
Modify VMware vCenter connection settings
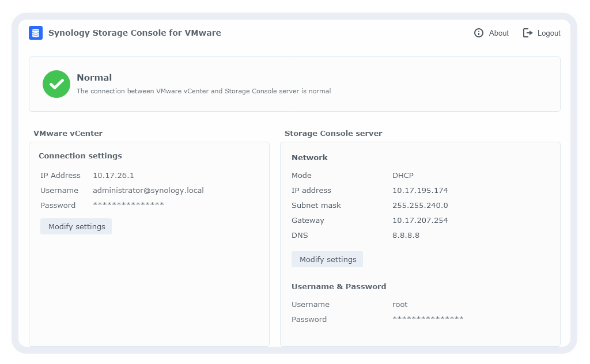pos(76,226)
